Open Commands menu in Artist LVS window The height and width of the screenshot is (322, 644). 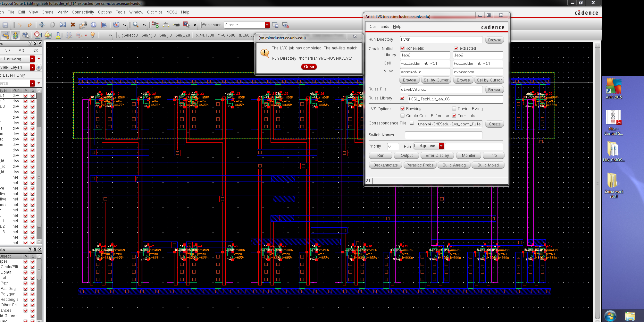point(379,27)
